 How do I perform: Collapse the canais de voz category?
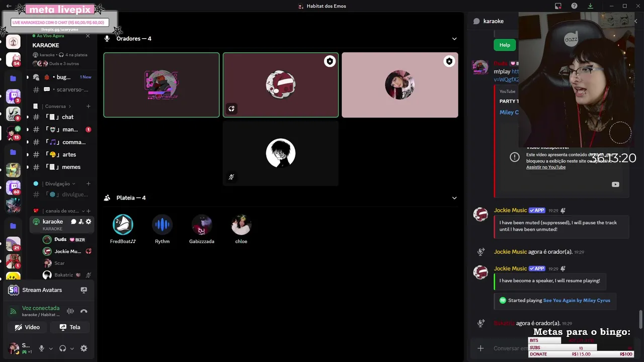tap(63, 211)
